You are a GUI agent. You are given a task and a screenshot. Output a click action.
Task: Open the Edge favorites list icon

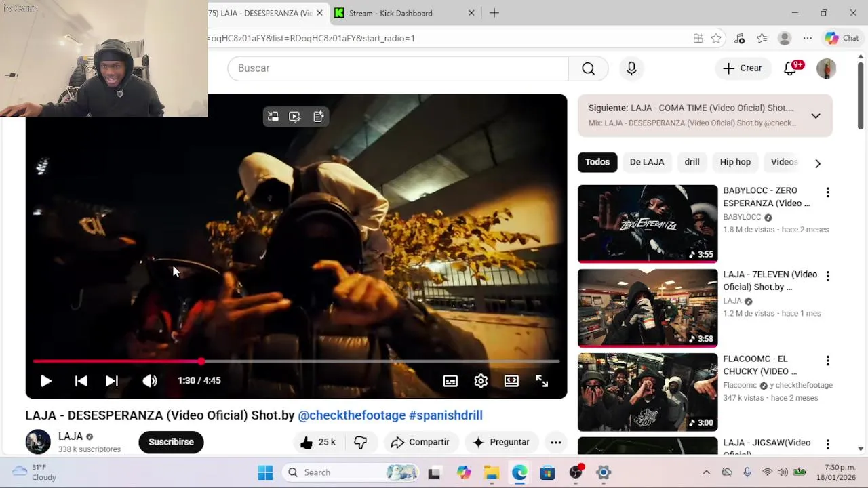[x=762, y=39]
